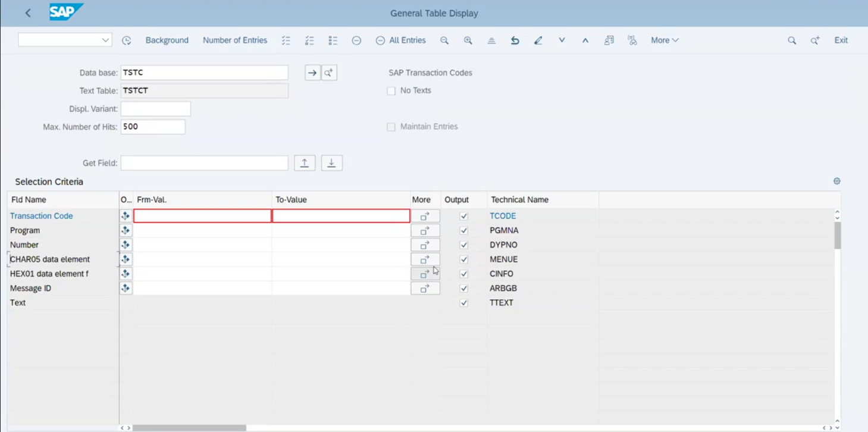Click the Execute clock icon in toolbar
Viewport: 868px width, 432px height.
(126, 40)
